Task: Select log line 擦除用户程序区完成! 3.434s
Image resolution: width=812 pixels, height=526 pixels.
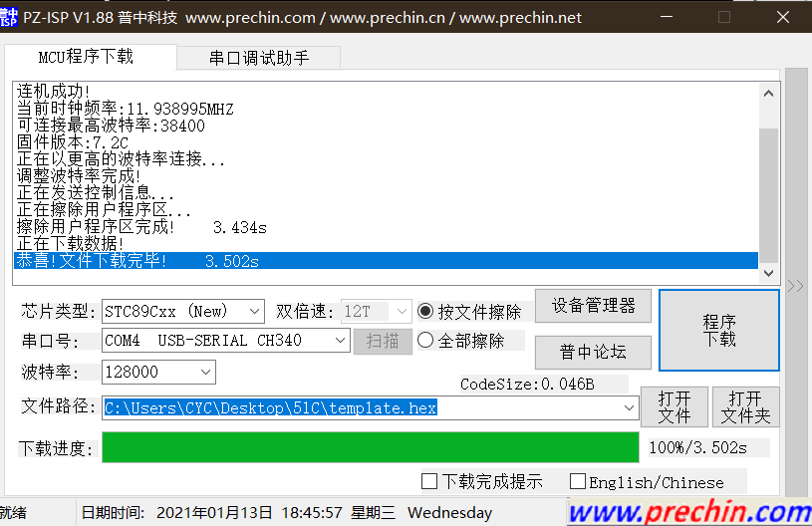Action: 386,227
